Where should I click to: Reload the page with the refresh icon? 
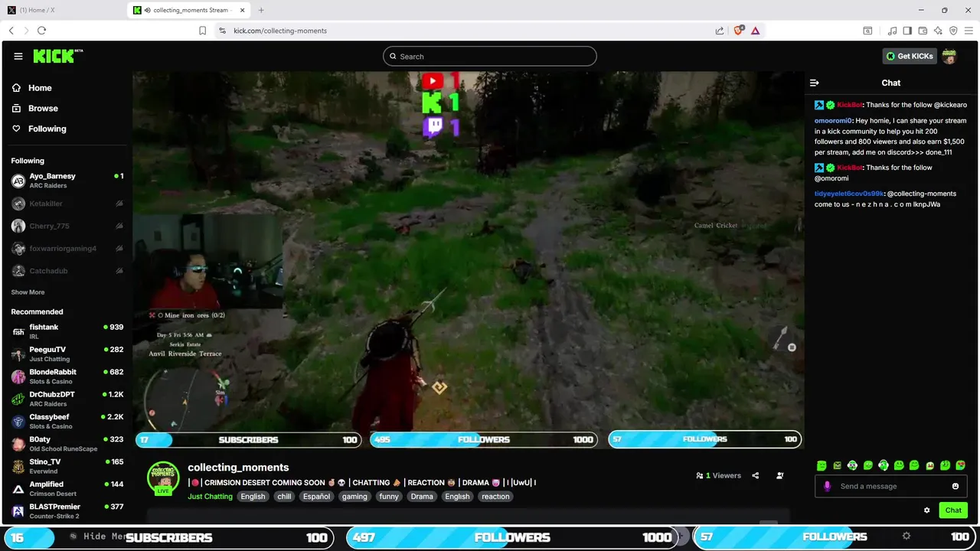[41, 31]
